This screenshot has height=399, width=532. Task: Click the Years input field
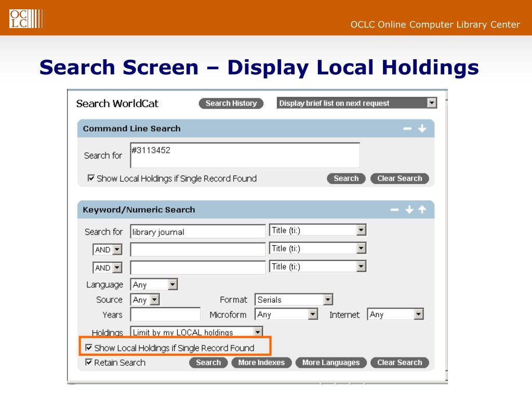(165, 314)
